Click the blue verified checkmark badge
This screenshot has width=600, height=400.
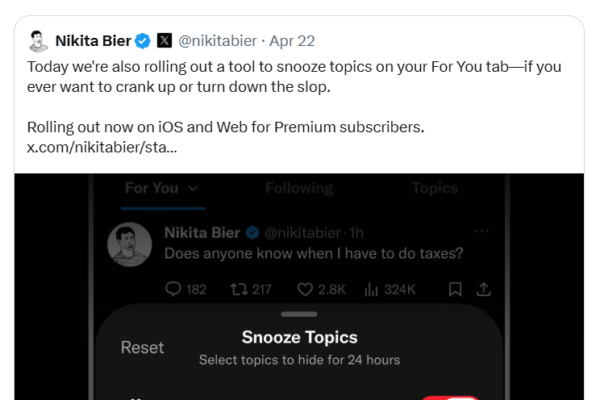143,41
